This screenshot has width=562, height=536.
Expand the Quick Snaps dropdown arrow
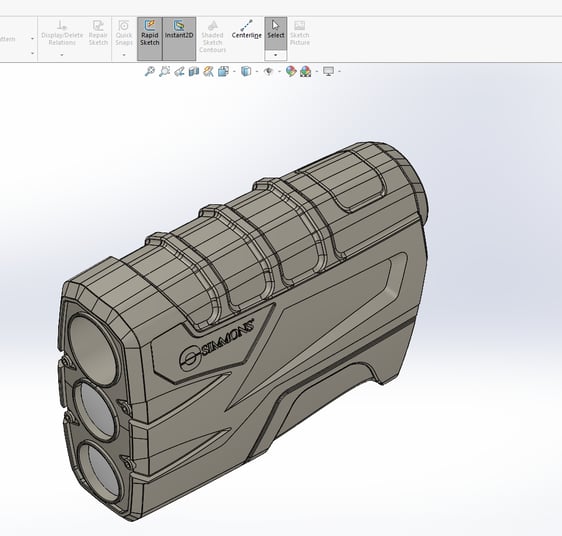coord(124,55)
